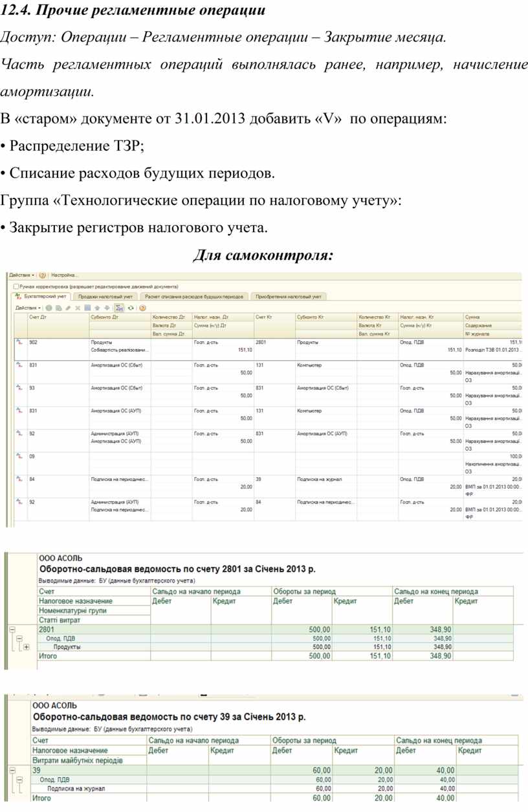Open the top Действия menu beside Настройка
This screenshot has height=812, width=528.
click(x=23, y=275)
